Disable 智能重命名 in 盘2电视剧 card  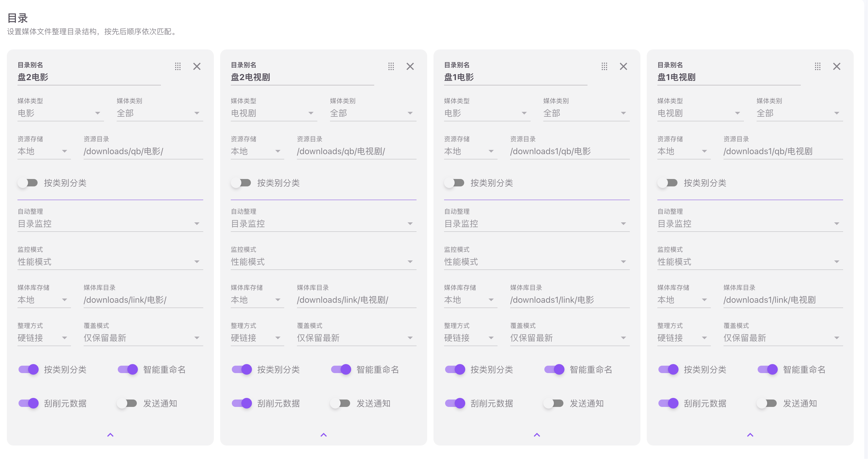pyautogui.click(x=341, y=369)
